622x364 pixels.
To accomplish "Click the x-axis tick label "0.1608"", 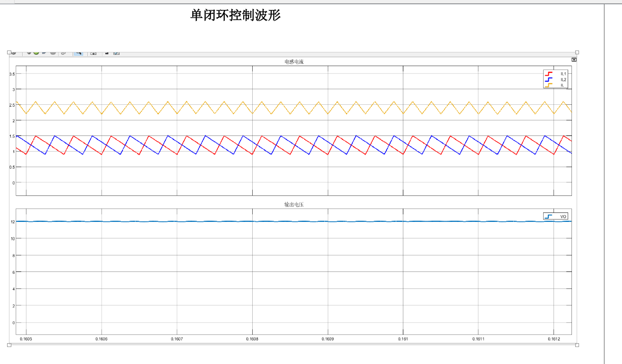I will 252,339.
